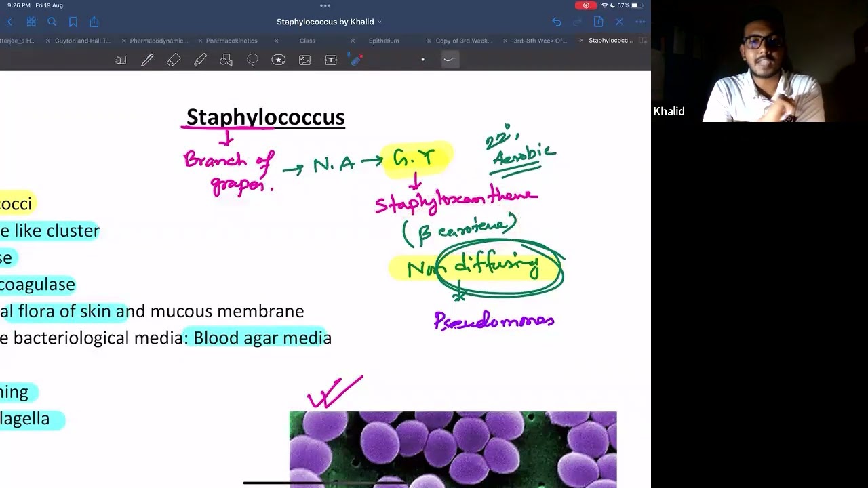Switch to the Pharmacodynamic tab
This screenshot has height=488, width=868.
159,41
